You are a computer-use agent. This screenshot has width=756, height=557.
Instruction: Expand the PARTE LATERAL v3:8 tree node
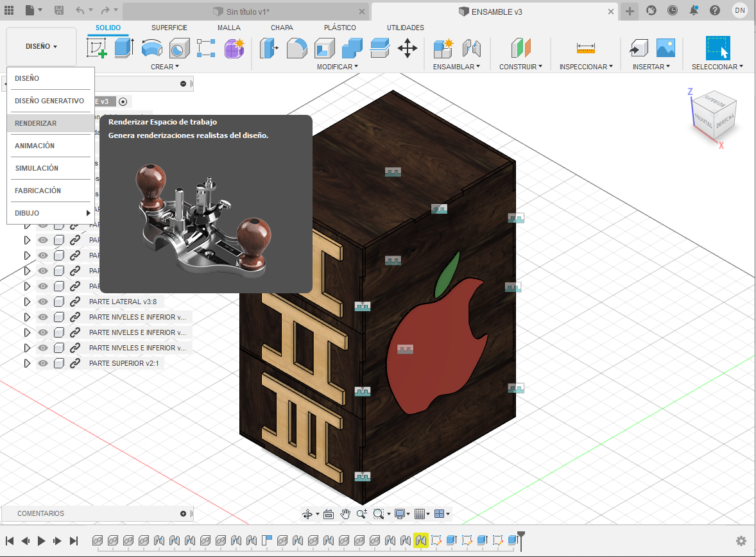27,302
